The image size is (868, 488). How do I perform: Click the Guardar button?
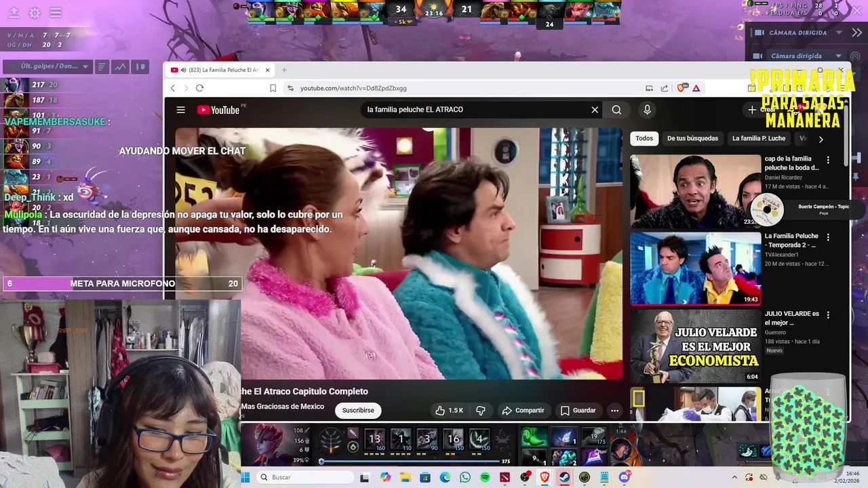tap(578, 410)
